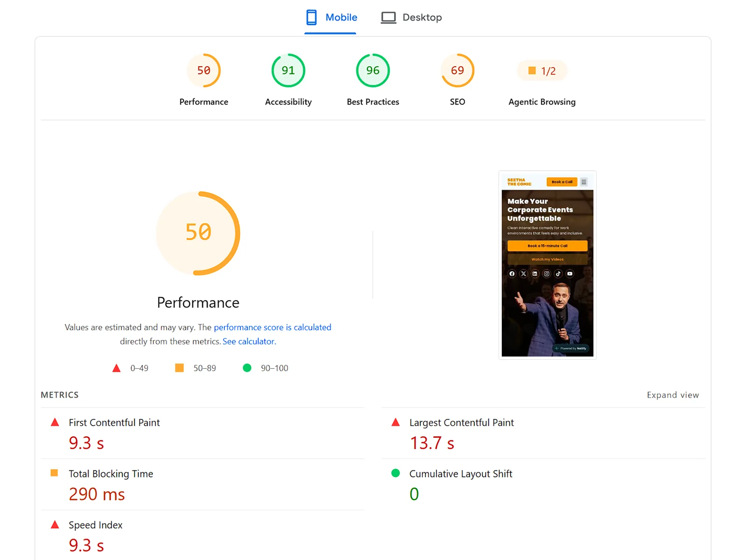
Task: Switch to the Mobile tab
Action: coord(331,17)
